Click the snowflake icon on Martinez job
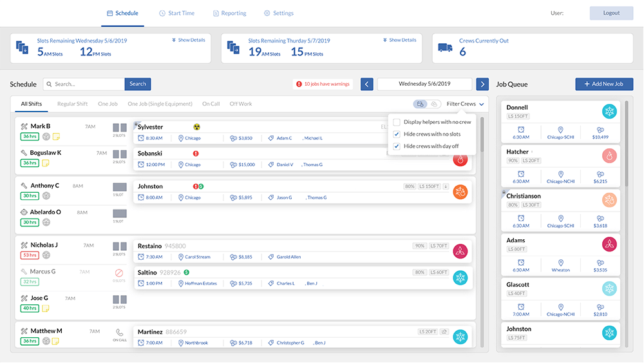The height and width of the screenshot is (363, 644). (x=460, y=337)
